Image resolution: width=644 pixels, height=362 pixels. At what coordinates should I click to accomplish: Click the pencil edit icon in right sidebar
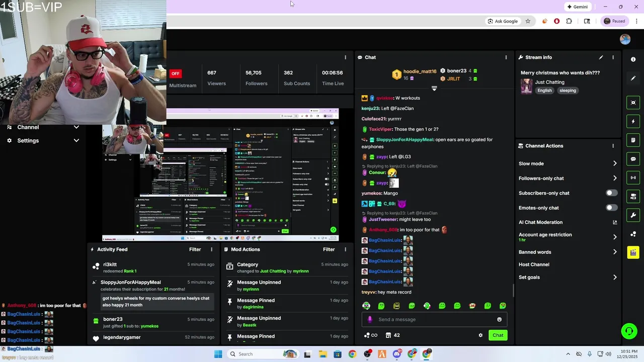pyautogui.click(x=633, y=78)
